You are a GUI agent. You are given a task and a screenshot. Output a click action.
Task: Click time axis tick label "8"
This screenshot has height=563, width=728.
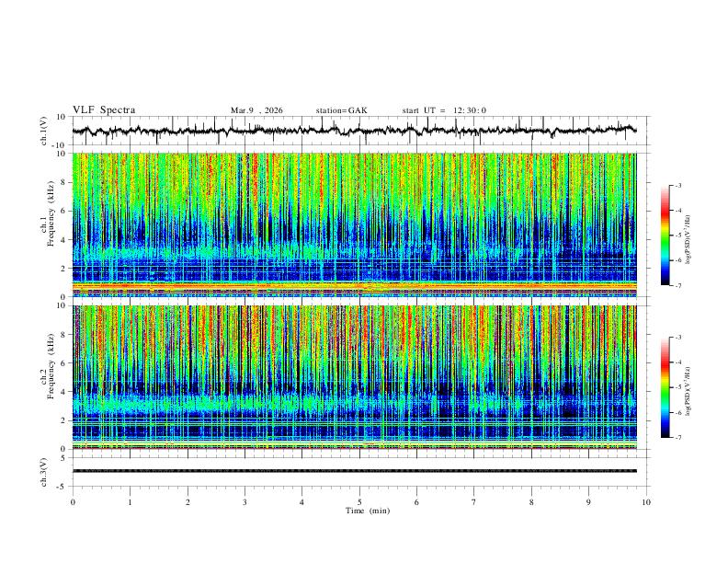[x=531, y=502]
